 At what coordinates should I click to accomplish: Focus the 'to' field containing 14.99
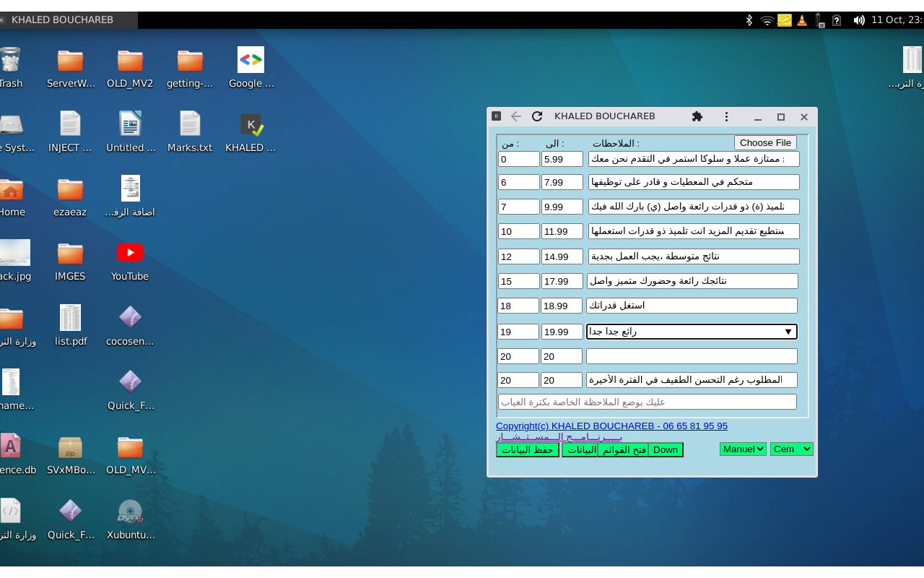[562, 256]
